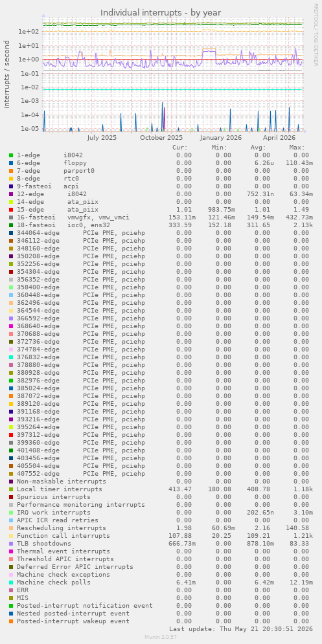The height and width of the screenshot is (644, 322).
Task: Click the July 2025 x-axis label
Action: [102, 138]
